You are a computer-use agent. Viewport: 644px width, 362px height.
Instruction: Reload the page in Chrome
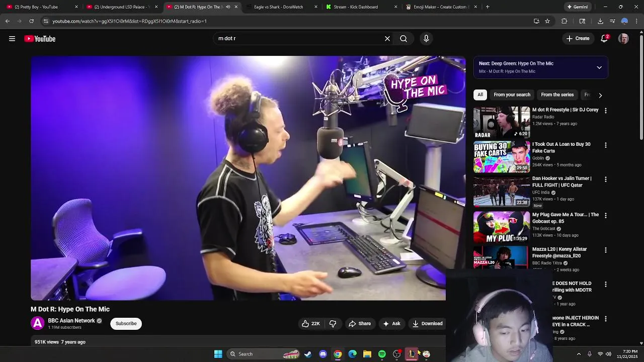31,21
